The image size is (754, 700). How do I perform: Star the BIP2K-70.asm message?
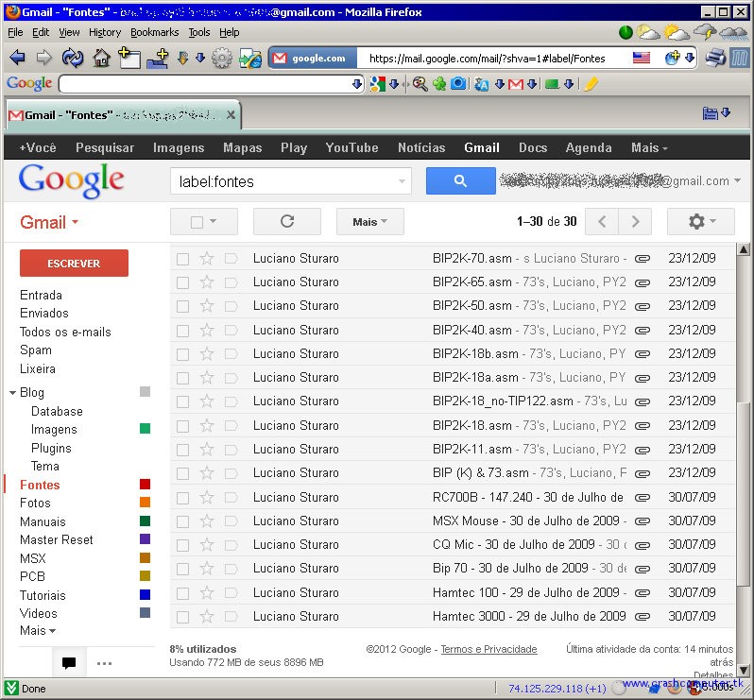[207, 258]
